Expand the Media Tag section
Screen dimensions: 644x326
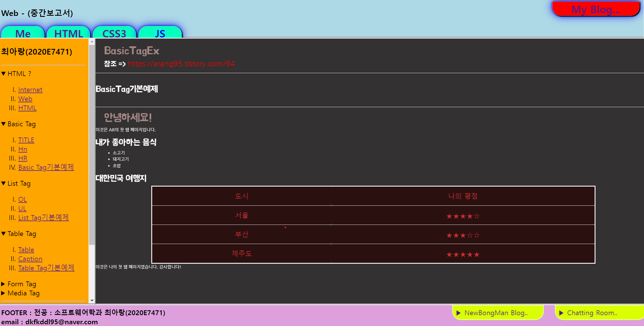pyautogui.click(x=3, y=293)
